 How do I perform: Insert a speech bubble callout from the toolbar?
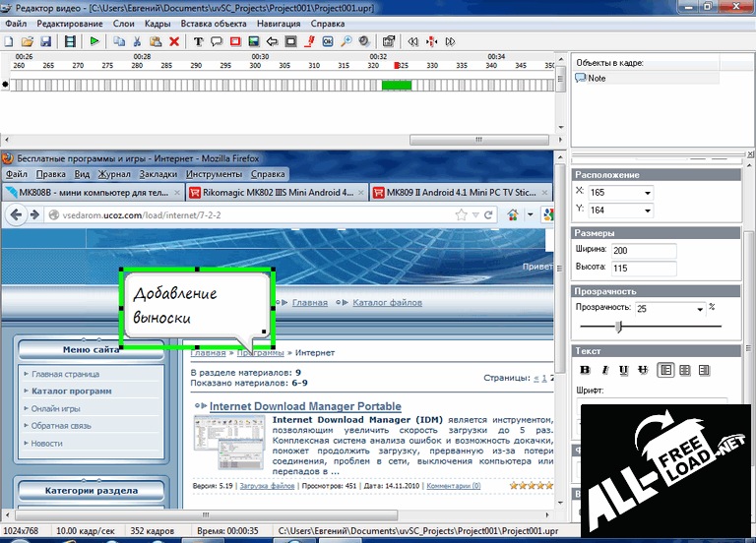(x=216, y=41)
